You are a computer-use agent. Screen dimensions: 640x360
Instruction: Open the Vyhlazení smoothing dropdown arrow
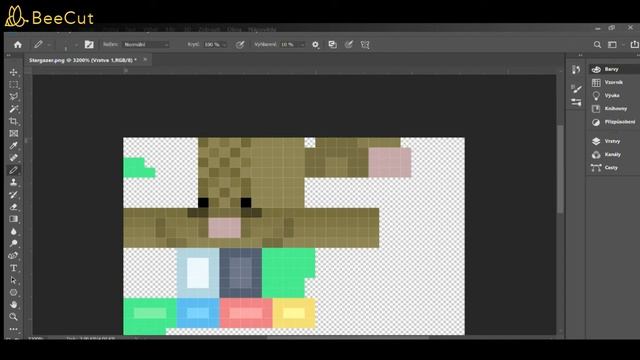coord(302,44)
